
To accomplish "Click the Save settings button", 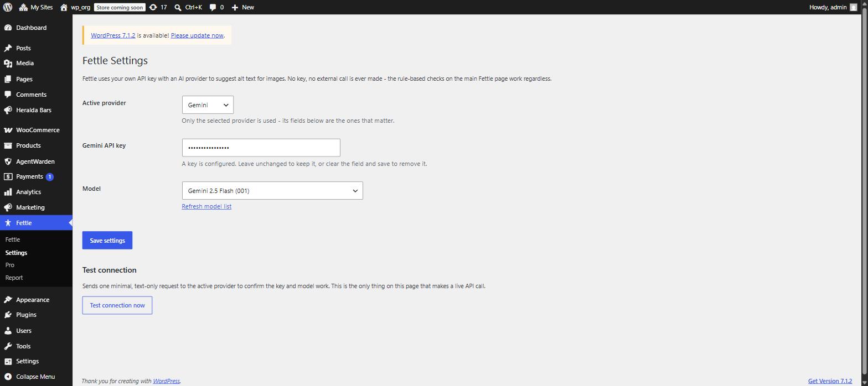I will coord(107,241).
